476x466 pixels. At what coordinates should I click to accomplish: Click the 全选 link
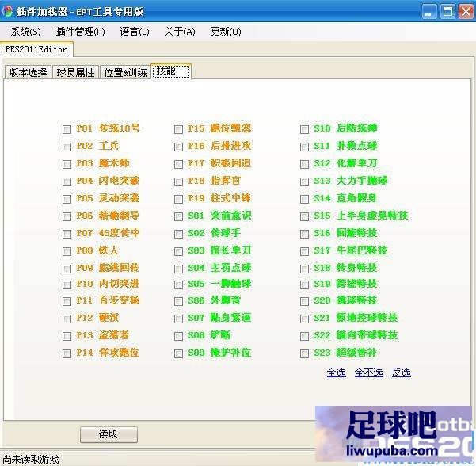[x=336, y=372]
